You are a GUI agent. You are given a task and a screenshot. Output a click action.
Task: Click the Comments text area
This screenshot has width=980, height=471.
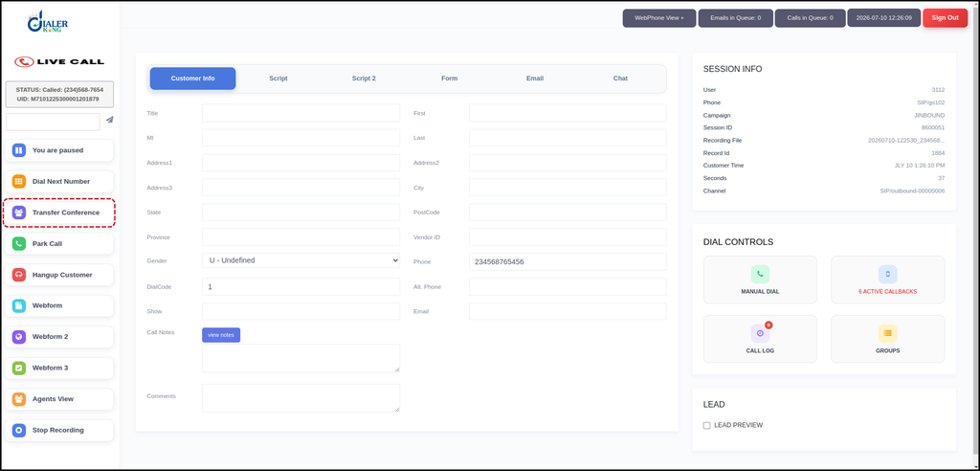point(301,398)
